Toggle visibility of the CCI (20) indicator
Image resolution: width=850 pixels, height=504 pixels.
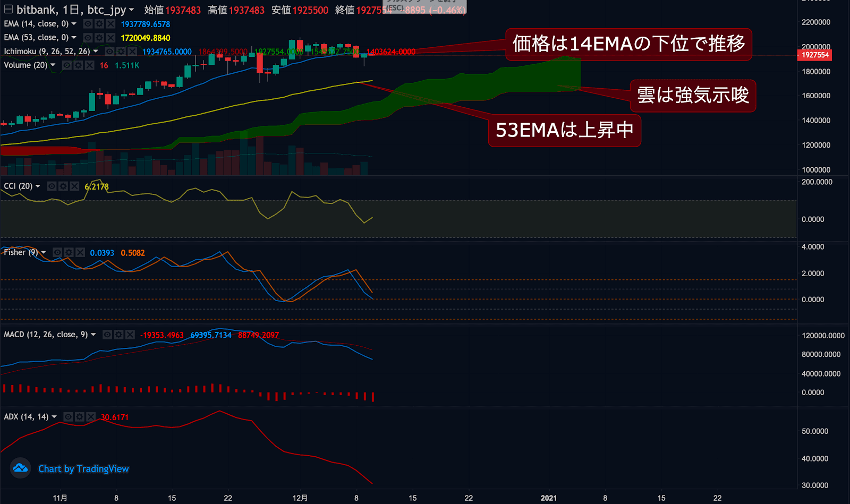(x=52, y=186)
